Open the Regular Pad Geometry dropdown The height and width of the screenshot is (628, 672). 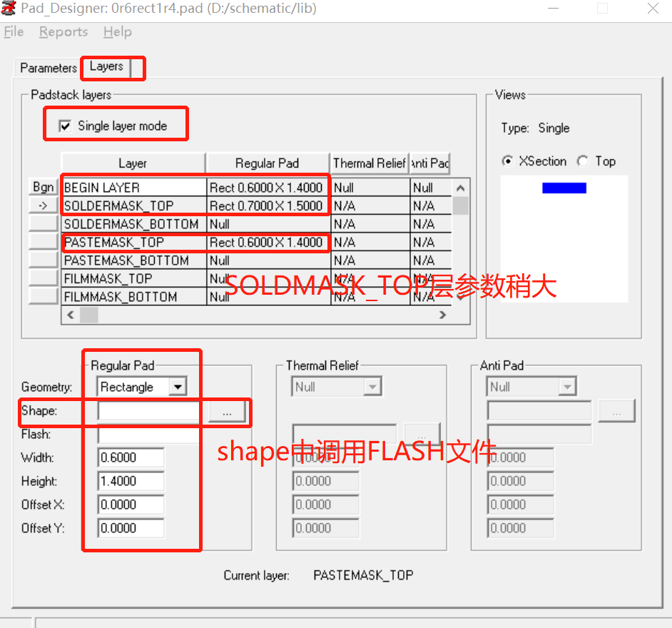178,387
